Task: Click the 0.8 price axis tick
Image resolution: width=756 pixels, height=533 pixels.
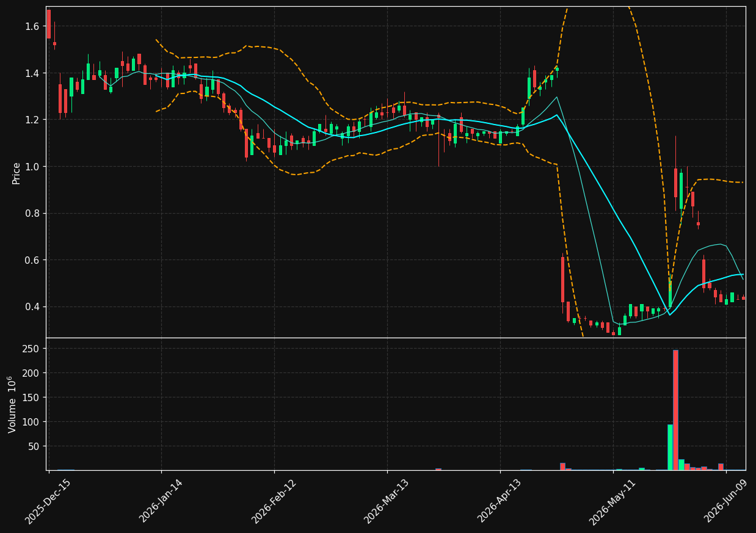Action: click(x=33, y=213)
